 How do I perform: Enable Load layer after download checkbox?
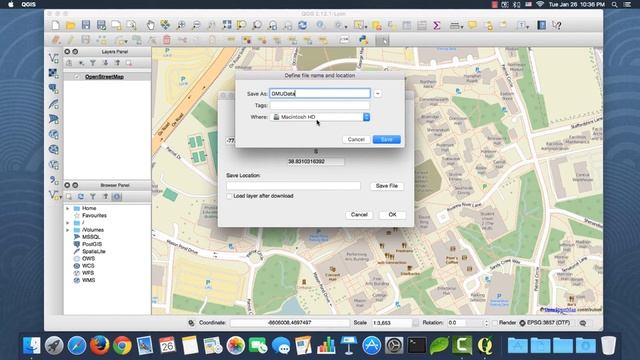click(x=229, y=196)
